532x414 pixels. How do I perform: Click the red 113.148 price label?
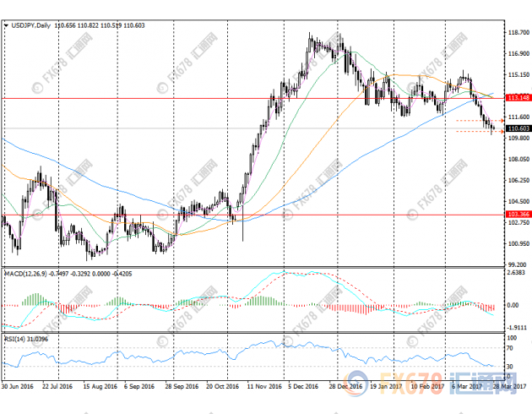[517, 98]
